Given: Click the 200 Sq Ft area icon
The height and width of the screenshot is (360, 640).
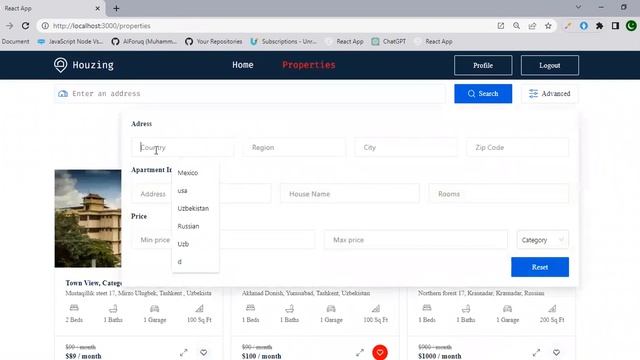Looking at the screenshot, I should pos(552,308).
